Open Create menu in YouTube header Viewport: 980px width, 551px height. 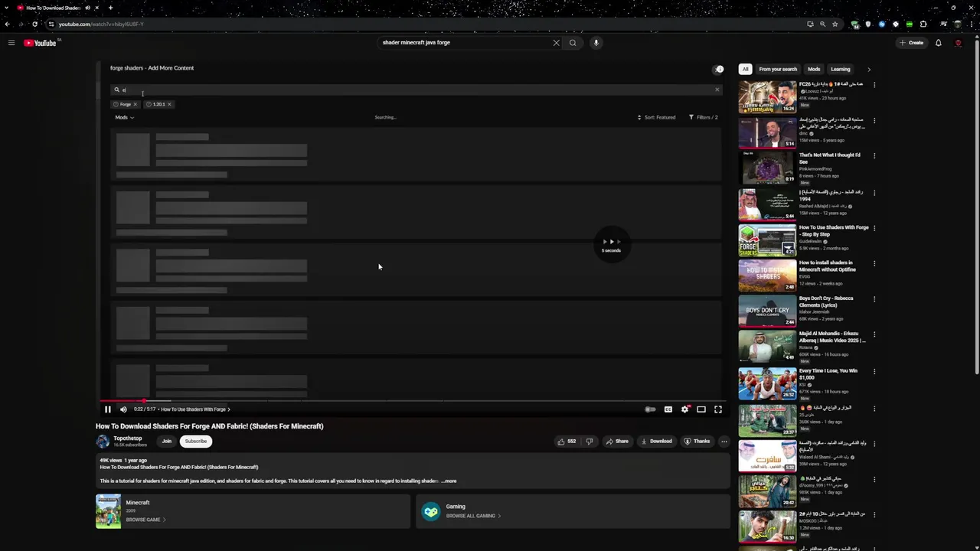coord(912,43)
